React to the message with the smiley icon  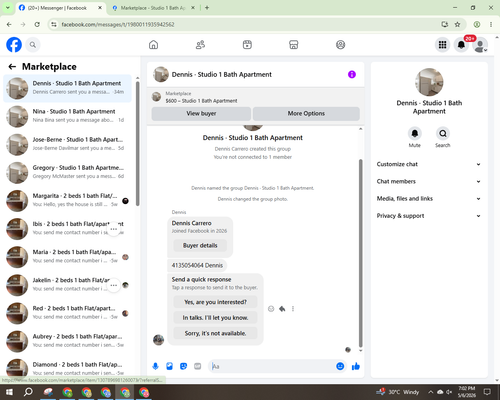point(271,309)
